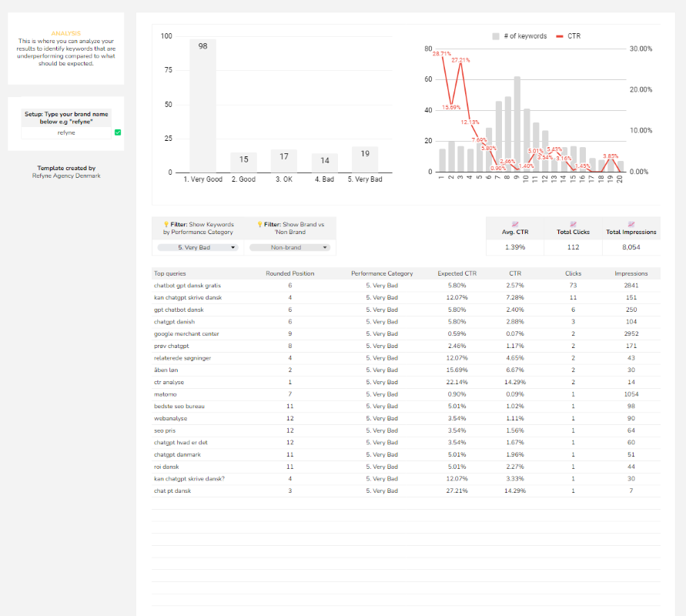Click the chart icon above Total Clicks
This screenshot has width=686, height=616.
(x=573, y=224)
